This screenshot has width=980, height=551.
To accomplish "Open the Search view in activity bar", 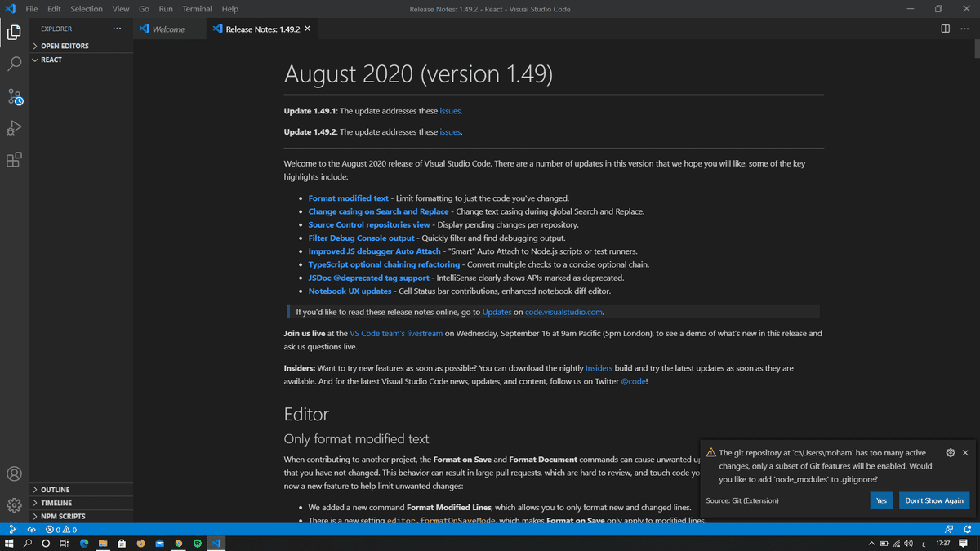I will [x=14, y=64].
